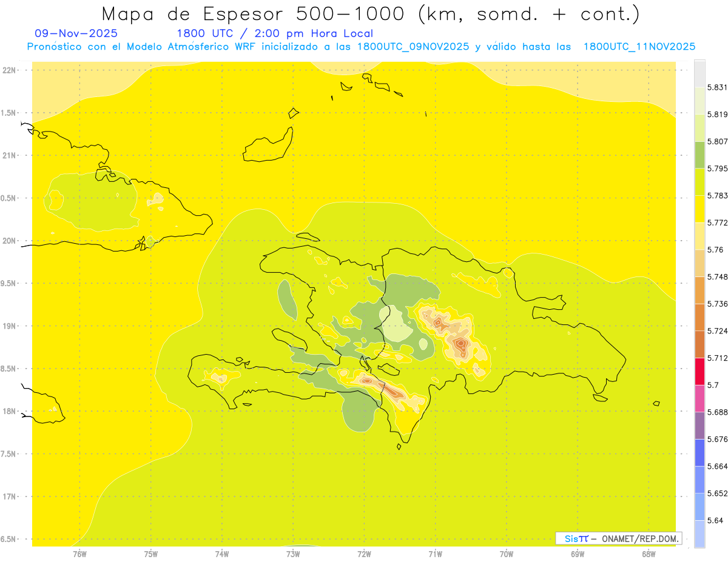Viewport: 728px width, 562px height.
Task: Click the 68W longitude axis label
Action: 649,554
